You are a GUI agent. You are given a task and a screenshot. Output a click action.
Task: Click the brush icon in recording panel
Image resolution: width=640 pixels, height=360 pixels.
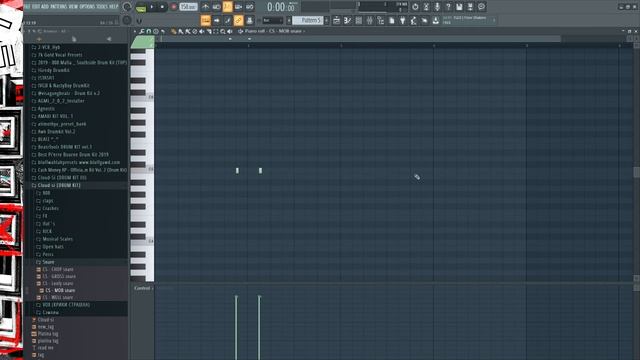227,20
